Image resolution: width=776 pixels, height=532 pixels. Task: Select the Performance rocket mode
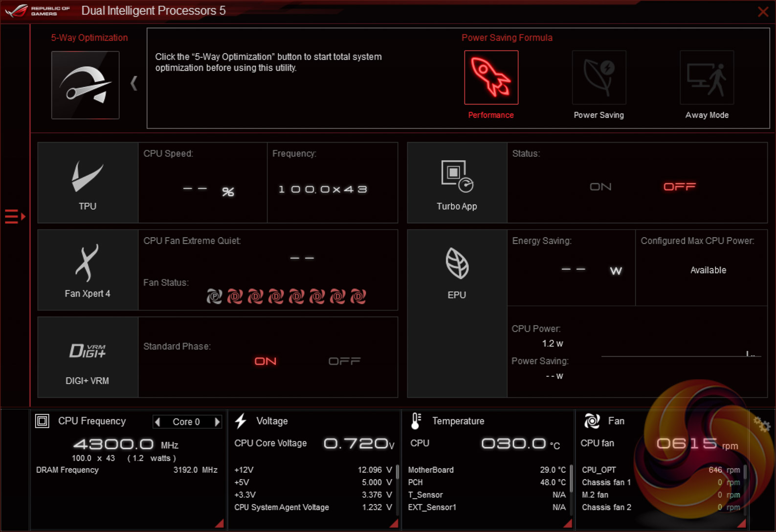pos(491,77)
